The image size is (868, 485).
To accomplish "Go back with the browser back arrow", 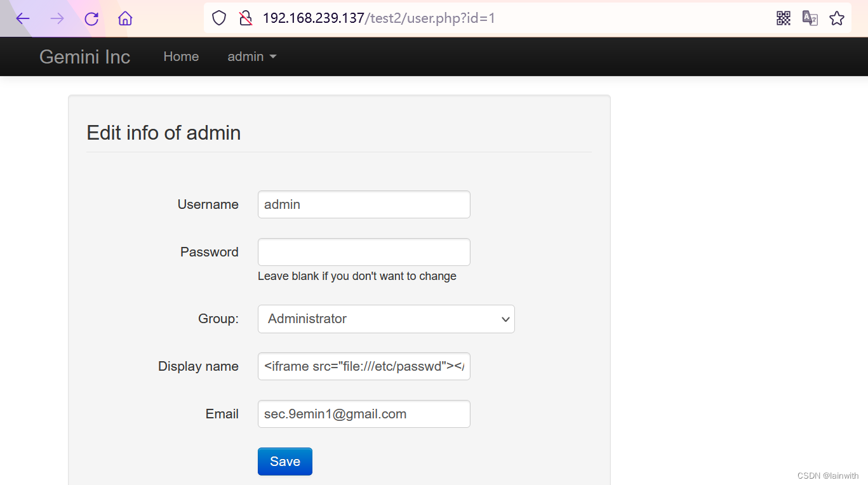I will point(23,18).
